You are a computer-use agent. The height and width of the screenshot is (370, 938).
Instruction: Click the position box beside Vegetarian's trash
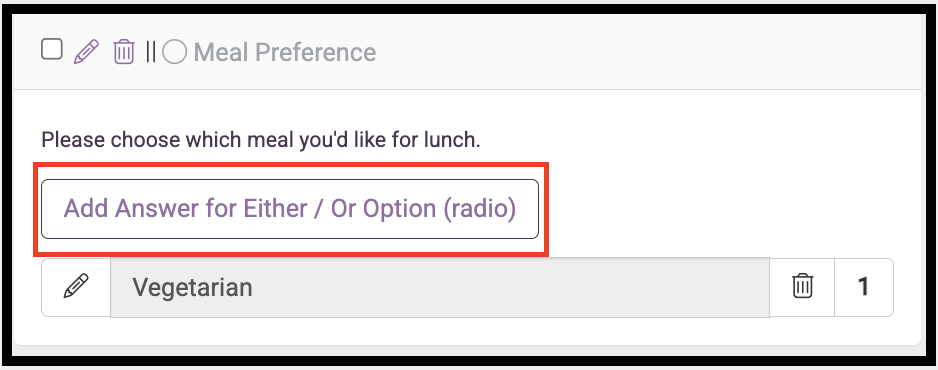pyautogui.click(x=864, y=287)
